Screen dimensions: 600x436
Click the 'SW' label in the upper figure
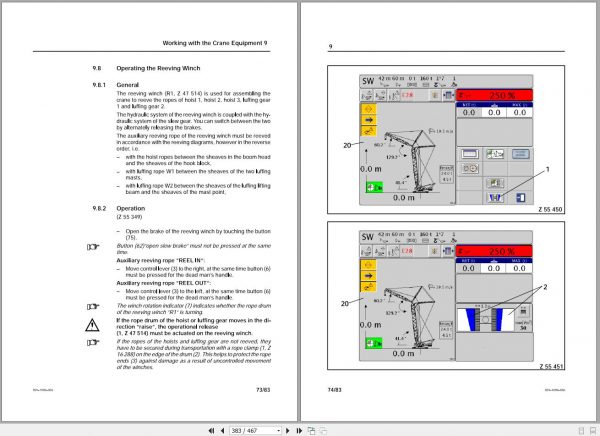(x=368, y=81)
